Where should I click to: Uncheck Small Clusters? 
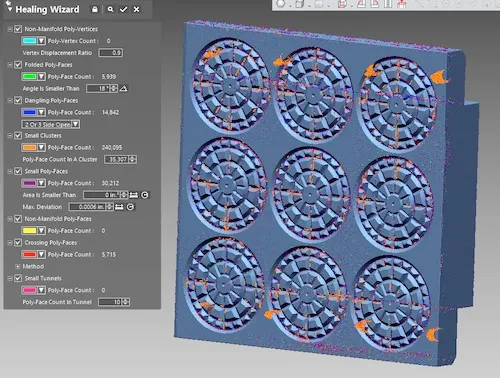tap(18, 136)
